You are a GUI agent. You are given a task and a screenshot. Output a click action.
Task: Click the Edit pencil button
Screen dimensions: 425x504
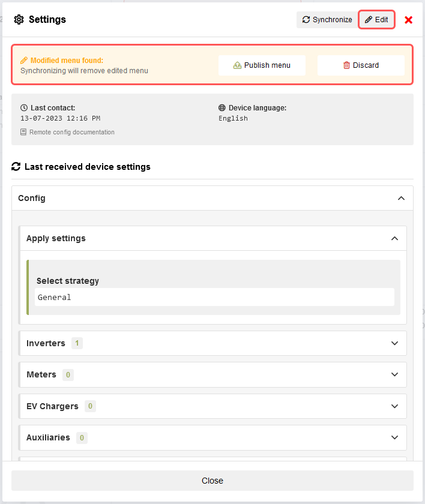[x=376, y=20]
